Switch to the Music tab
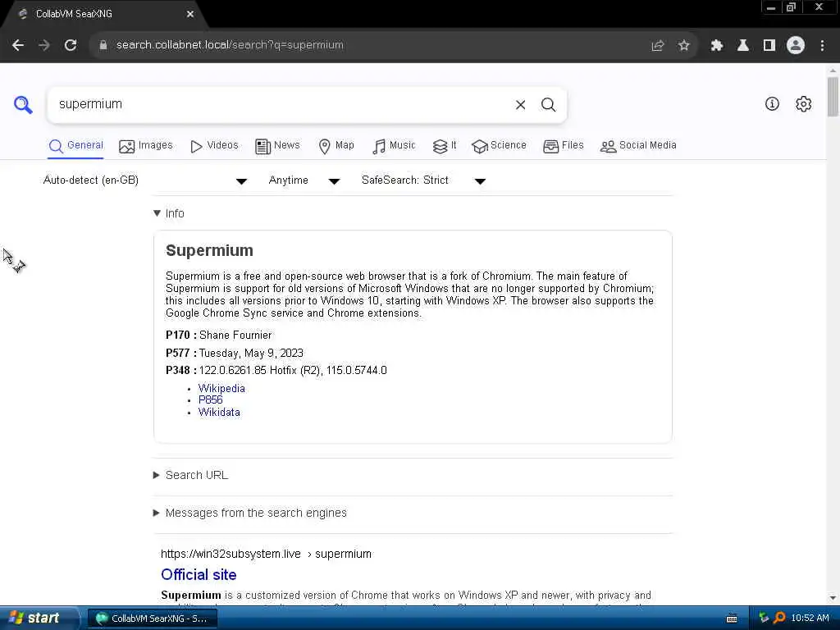Screen dimensions: 840x630 [394, 146]
